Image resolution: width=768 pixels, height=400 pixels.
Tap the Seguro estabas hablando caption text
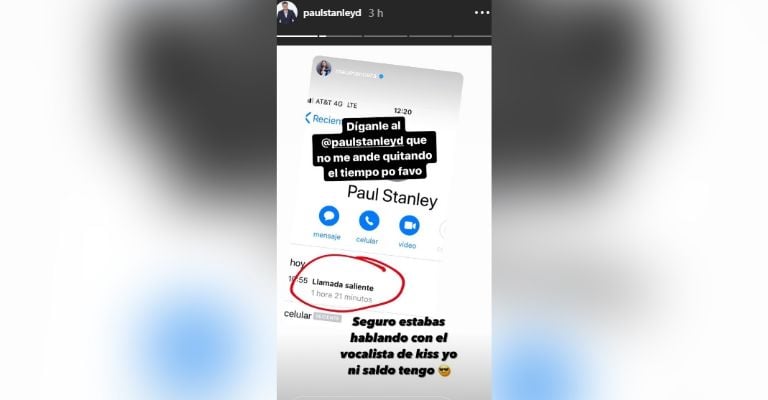(398, 346)
